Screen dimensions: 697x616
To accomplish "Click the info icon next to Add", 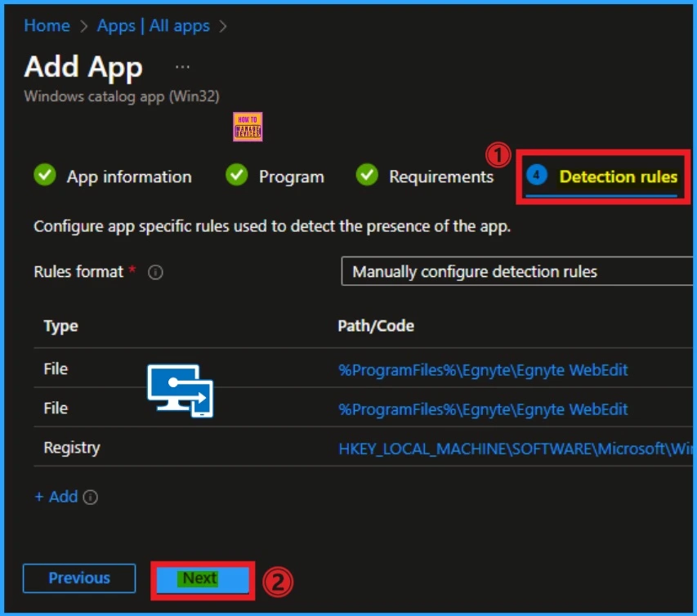I will click(90, 497).
